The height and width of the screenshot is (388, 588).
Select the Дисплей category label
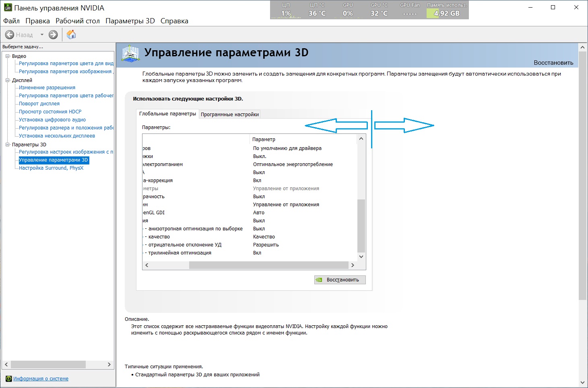[22, 80]
